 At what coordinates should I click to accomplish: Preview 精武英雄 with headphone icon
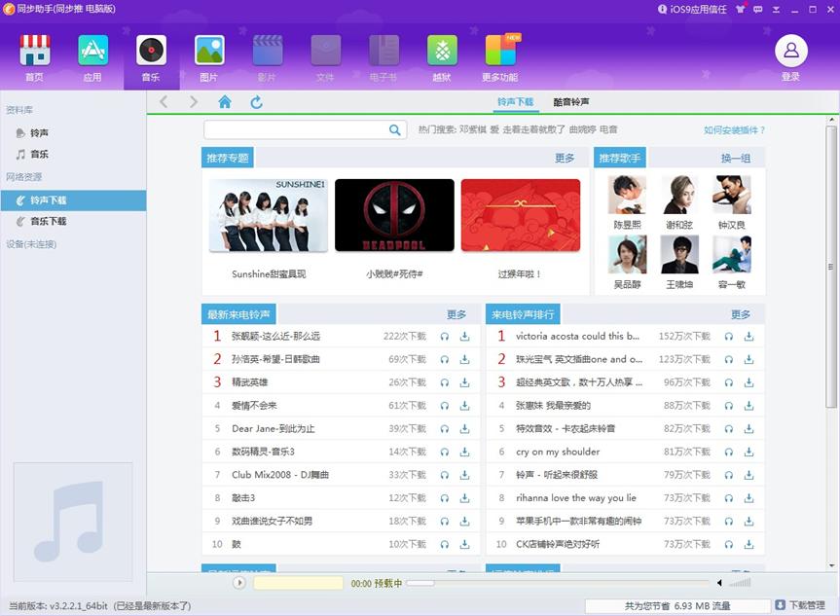click(x=445, y=382)
